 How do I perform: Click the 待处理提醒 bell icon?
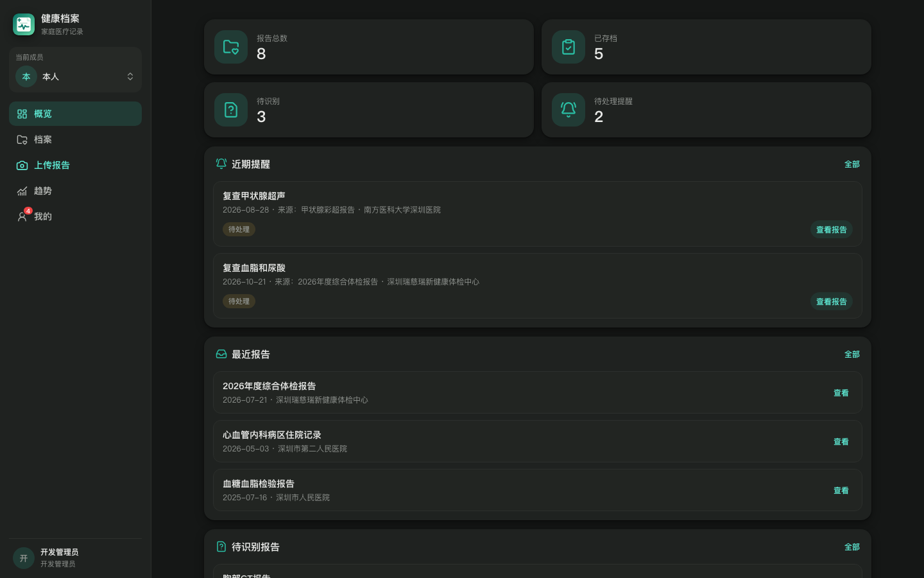coord(569,110)
